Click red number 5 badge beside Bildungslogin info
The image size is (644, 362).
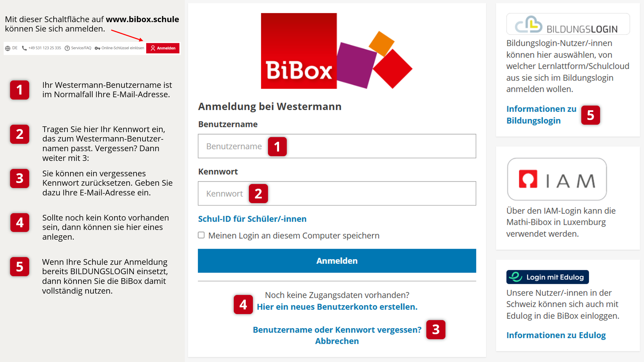(591, 115)
